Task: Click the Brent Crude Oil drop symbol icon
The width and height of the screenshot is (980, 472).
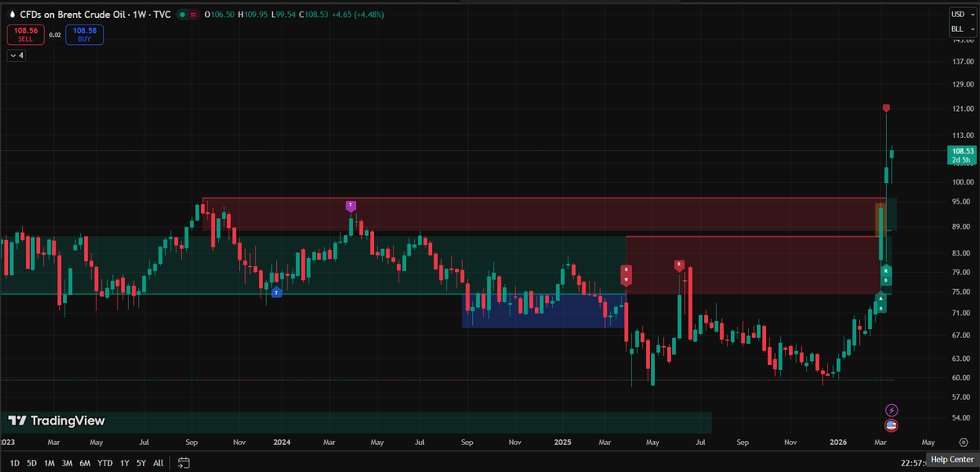Action: click(12, 15)
